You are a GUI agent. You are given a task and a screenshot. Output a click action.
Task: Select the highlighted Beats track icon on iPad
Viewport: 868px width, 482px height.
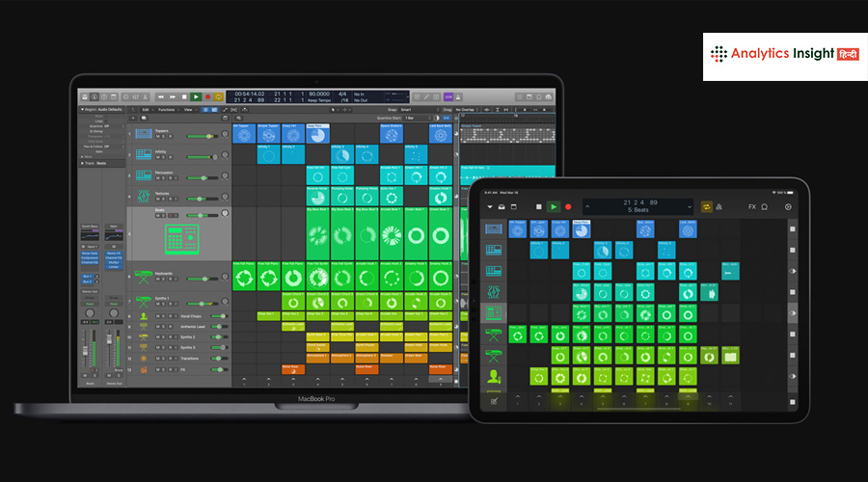tap(493, 313)
